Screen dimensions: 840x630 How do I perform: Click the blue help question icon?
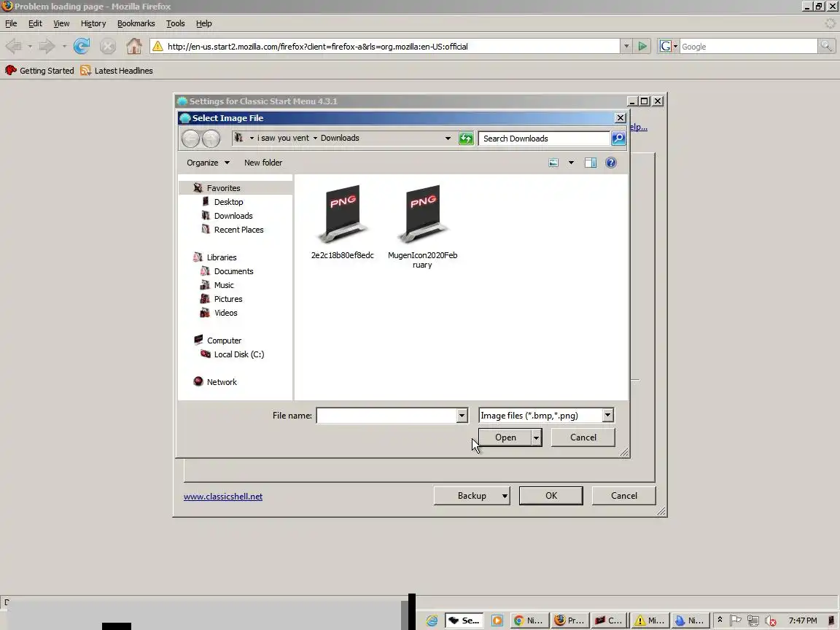tap(611, 163)
